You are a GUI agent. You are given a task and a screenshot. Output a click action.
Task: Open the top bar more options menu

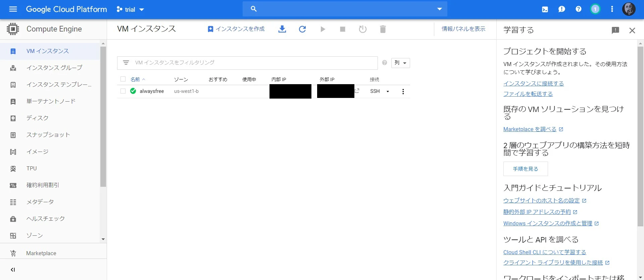pos(612,9)
